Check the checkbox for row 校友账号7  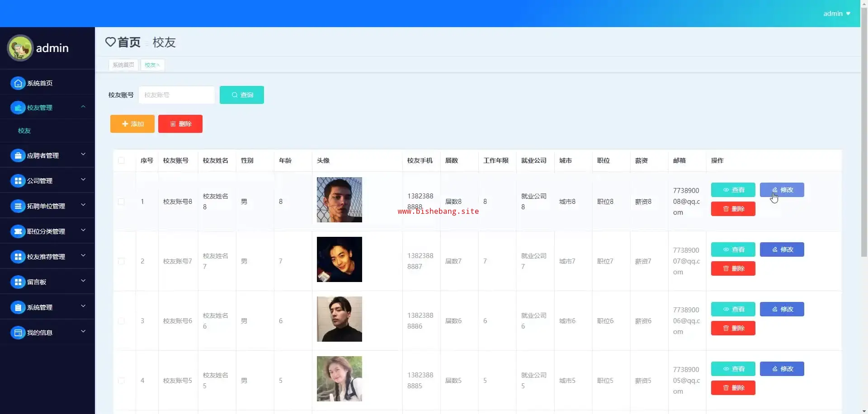[x=121, y=261]
